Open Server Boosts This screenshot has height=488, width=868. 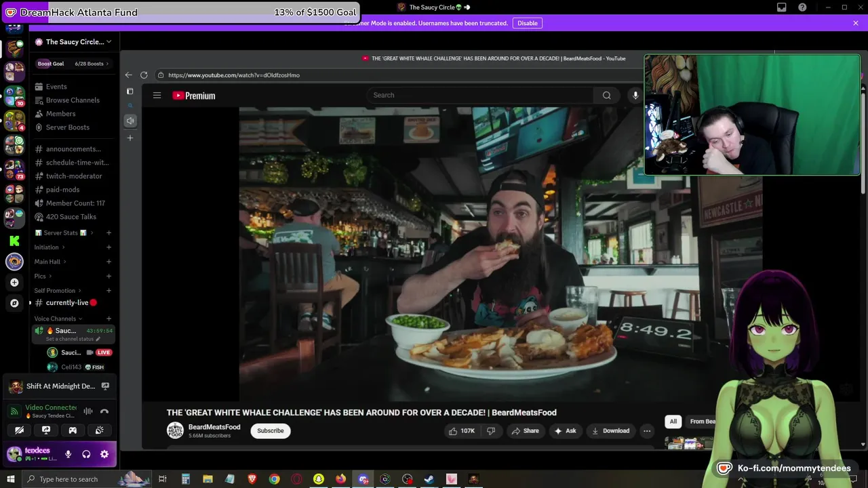(x=67, y=127)
